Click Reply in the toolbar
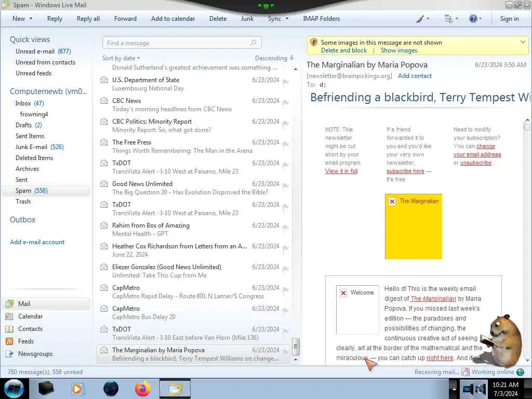532x399 pixels. coord(55,19)
